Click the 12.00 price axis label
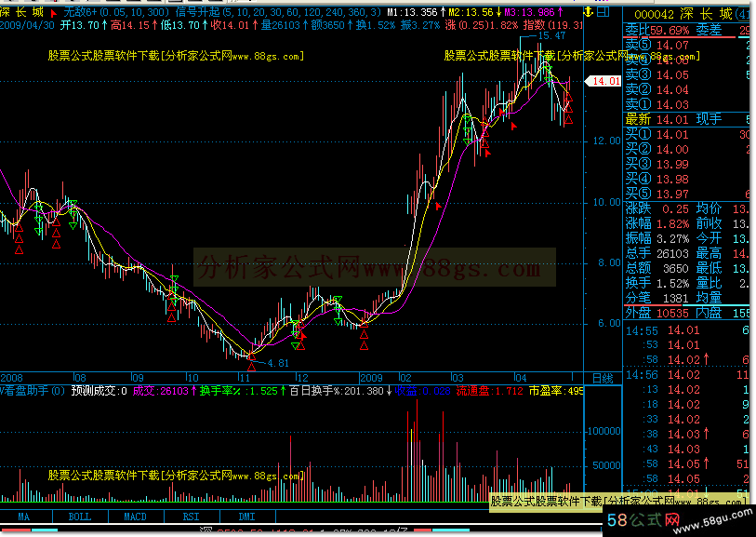 point(606,141)
